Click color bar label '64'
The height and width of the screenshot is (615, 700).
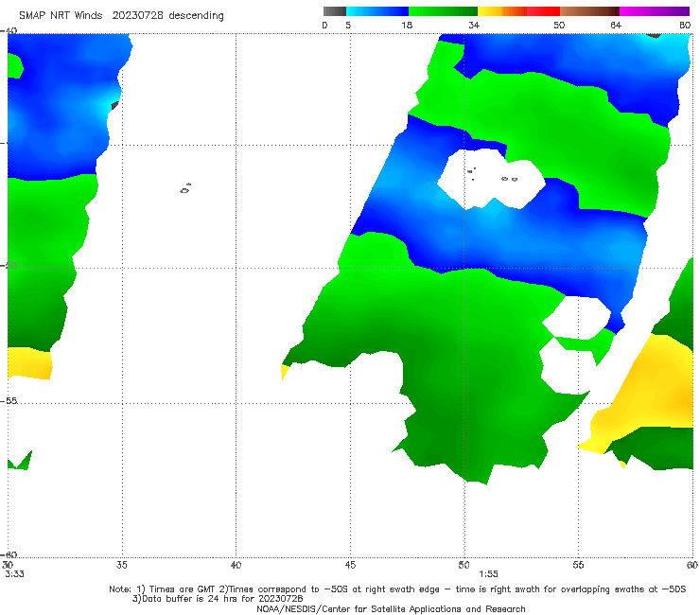pos(616,25)
